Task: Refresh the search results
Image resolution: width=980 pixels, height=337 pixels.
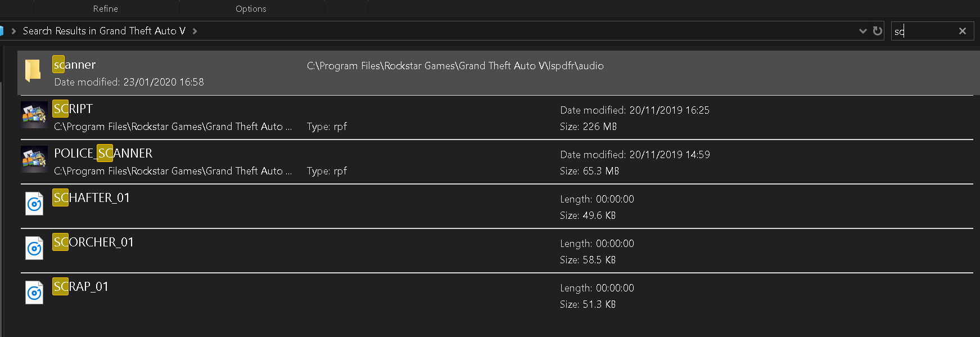Action: pyautogui.click(x=877, y=31)
